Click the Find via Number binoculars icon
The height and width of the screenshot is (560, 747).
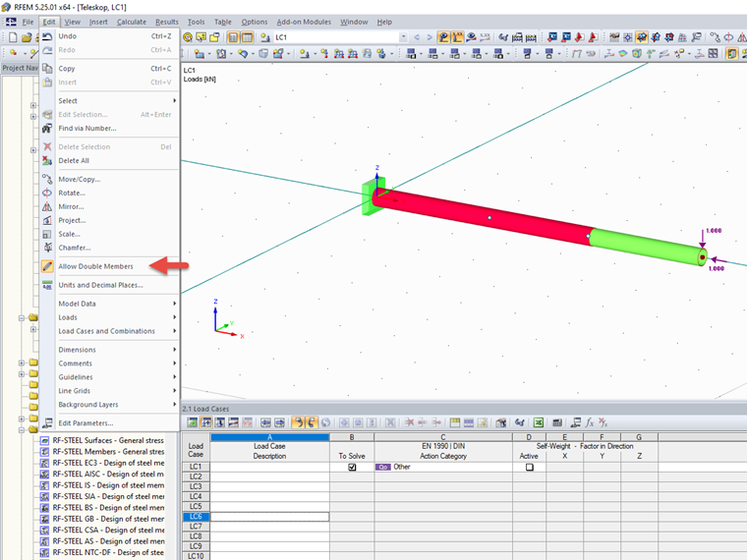coord(47,129)
